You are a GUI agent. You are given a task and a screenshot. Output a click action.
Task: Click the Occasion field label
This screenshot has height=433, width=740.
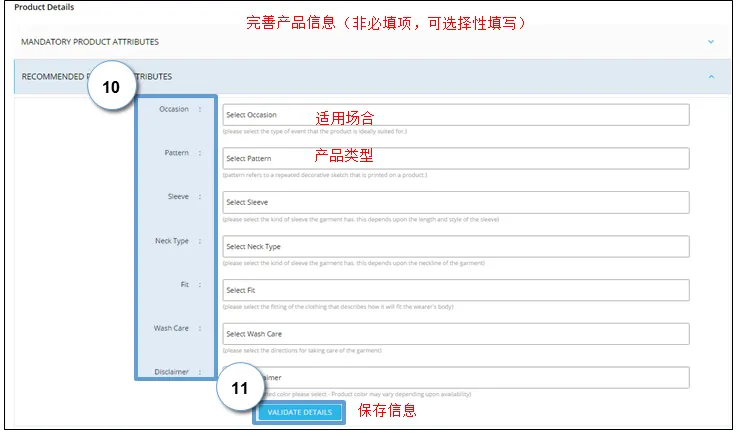click(174, 109)
